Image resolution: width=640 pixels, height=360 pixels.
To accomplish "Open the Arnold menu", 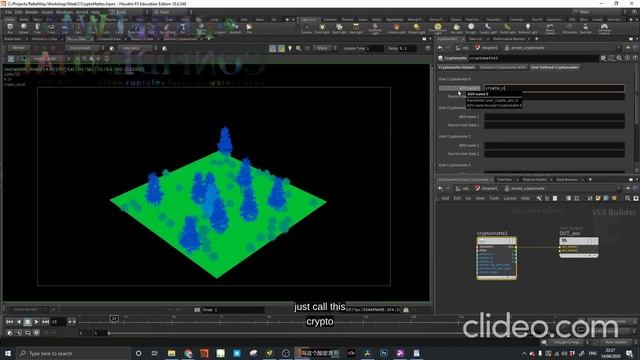I will coord(82,12).
